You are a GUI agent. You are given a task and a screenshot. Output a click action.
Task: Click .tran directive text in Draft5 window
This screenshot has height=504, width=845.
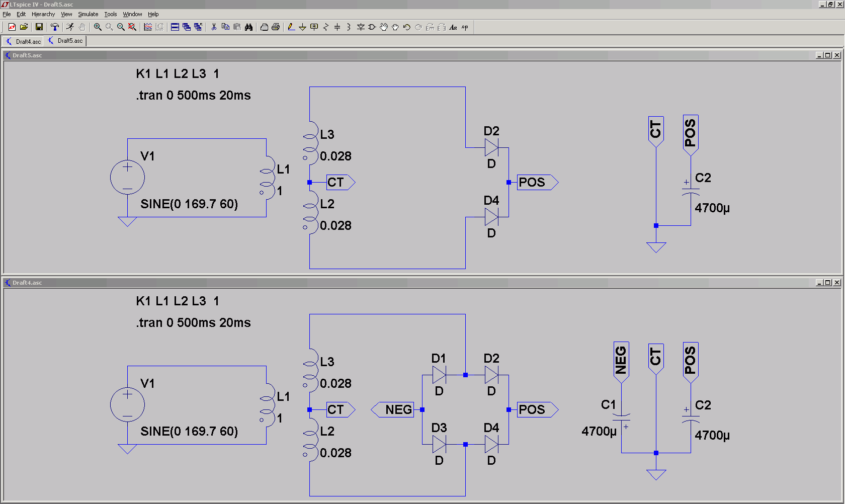point(193,95)
